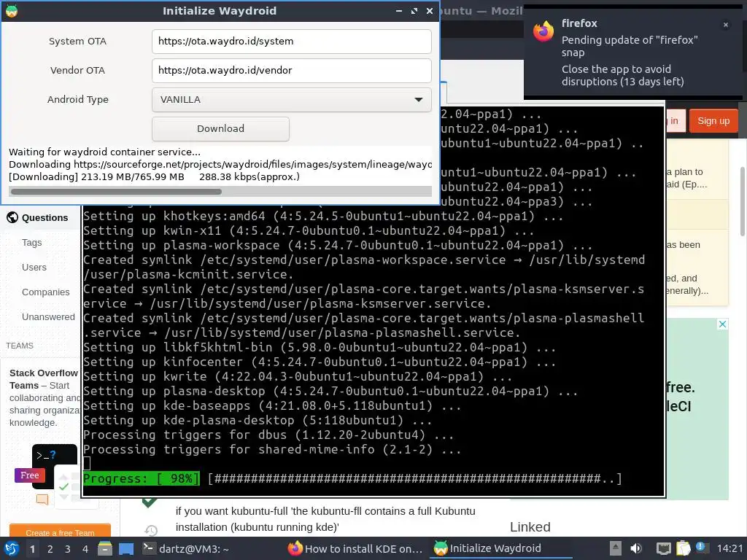747x560 pixels.
Task: Open Tags in the sidebar
Action: 32,242
